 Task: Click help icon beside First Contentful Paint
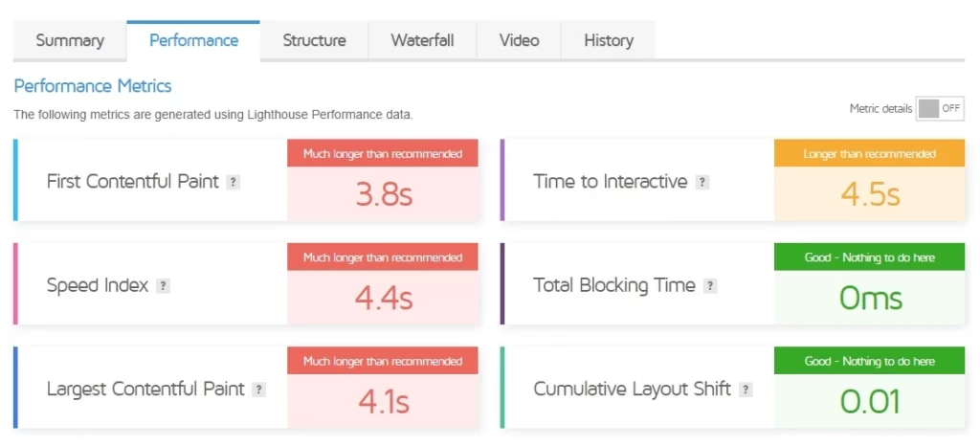233,183
